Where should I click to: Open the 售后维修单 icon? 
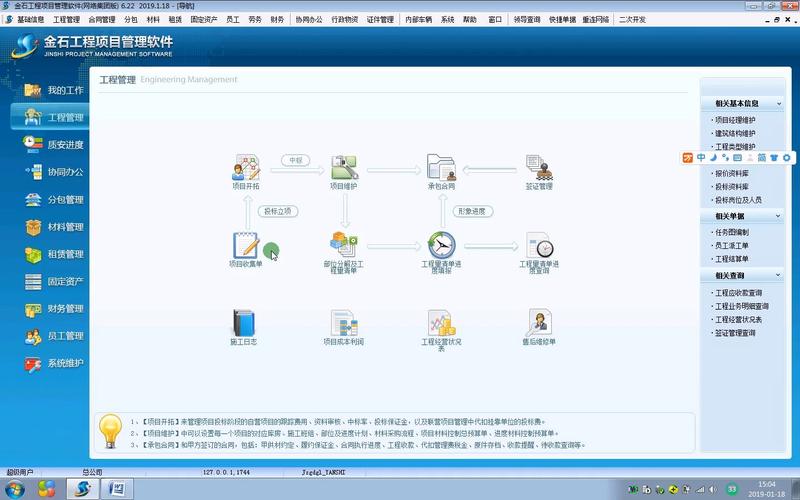[x=539, y=323]
